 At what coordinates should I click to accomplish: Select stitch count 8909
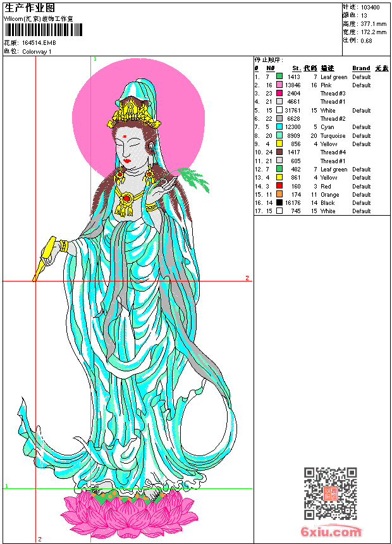point(293,135)
